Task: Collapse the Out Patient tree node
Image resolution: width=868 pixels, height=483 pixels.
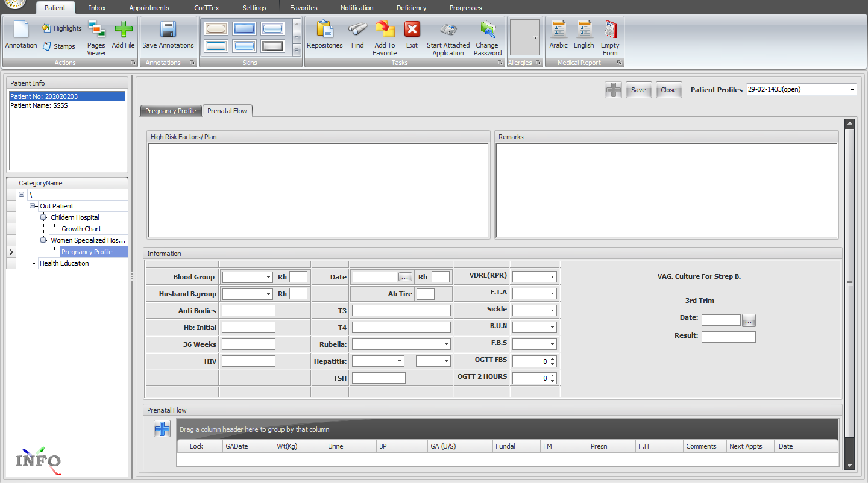Action: click(x=33, y=206)
